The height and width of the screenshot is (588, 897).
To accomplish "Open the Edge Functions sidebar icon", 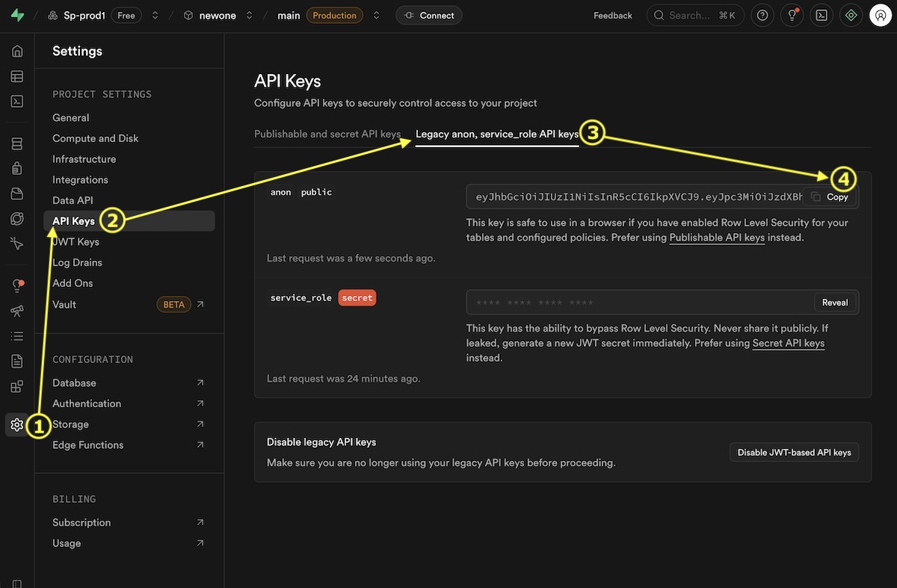I will [17, 218].
